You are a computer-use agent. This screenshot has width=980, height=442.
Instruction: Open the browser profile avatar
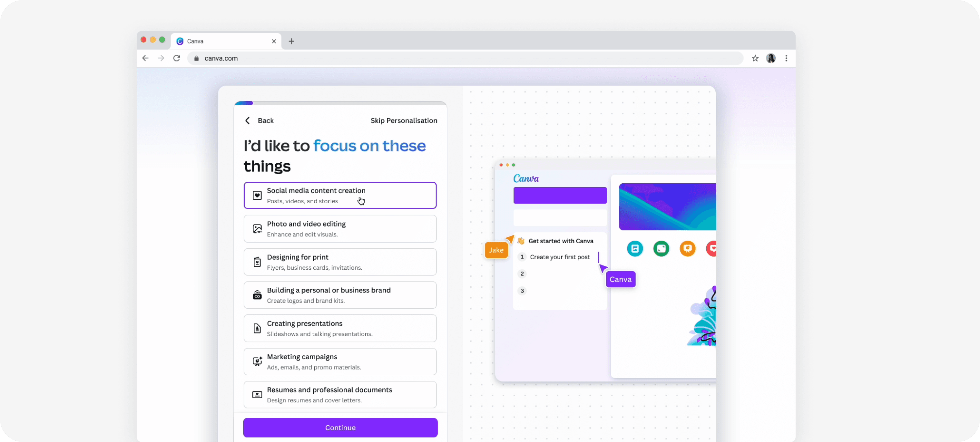pyautogui.click(x=771, y=58)
